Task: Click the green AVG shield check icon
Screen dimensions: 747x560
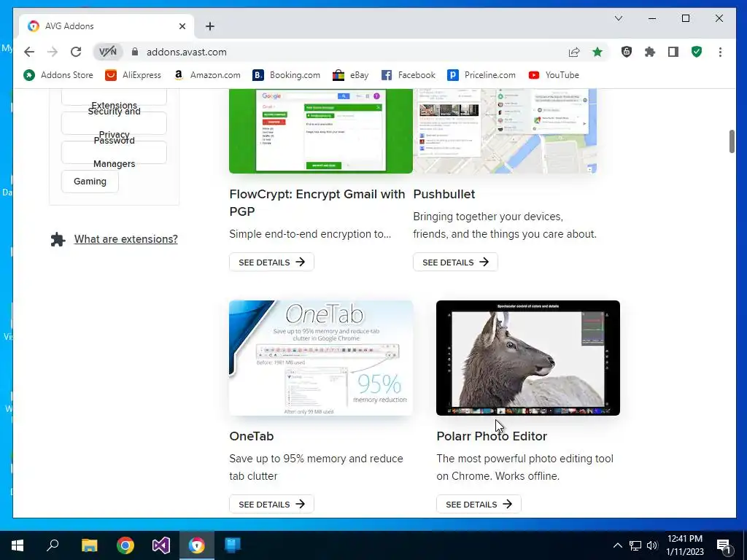Action: (697, 52)
